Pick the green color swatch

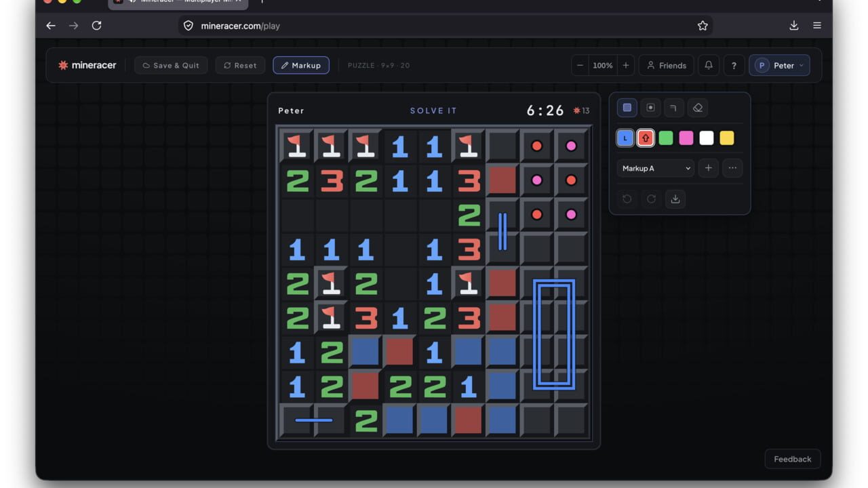(666, 138)
